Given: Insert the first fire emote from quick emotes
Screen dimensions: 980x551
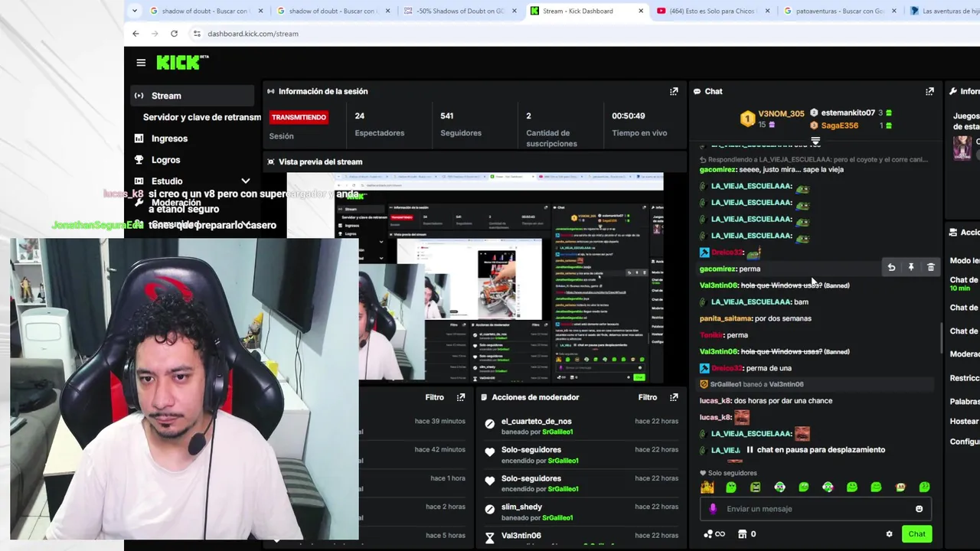Looking at the screenshot, I should tap(707, 487).
